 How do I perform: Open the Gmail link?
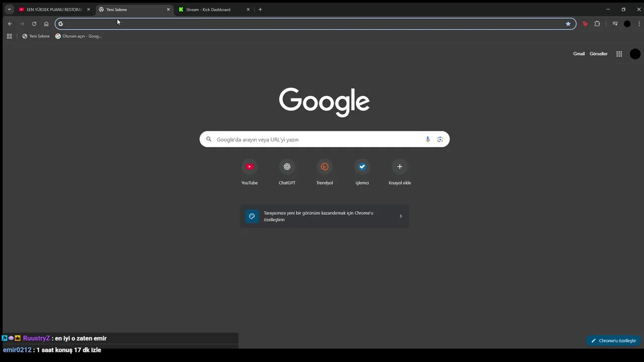(x=579, y=54)
